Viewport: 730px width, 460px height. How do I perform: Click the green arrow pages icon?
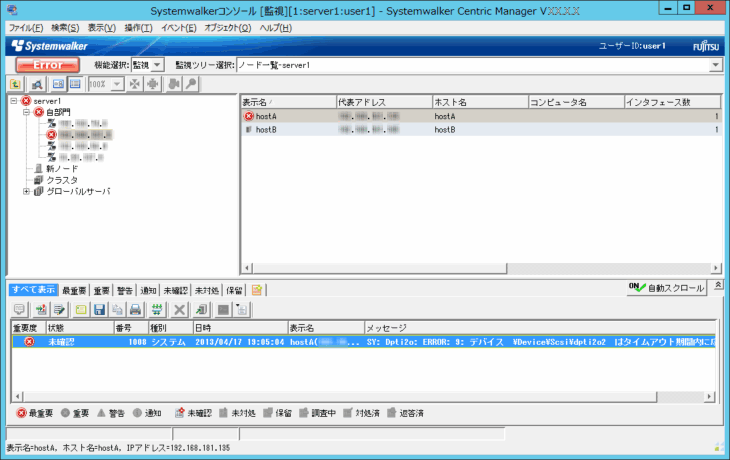(202, 310)
